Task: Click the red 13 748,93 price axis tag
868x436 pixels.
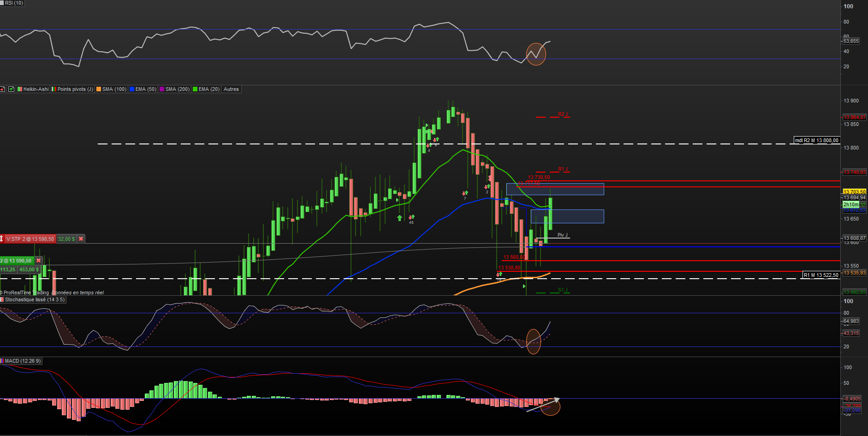Action: 855,172
